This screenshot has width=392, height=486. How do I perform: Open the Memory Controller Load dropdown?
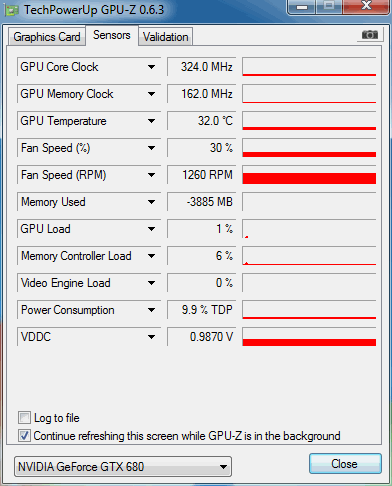(x=151, y=256)
